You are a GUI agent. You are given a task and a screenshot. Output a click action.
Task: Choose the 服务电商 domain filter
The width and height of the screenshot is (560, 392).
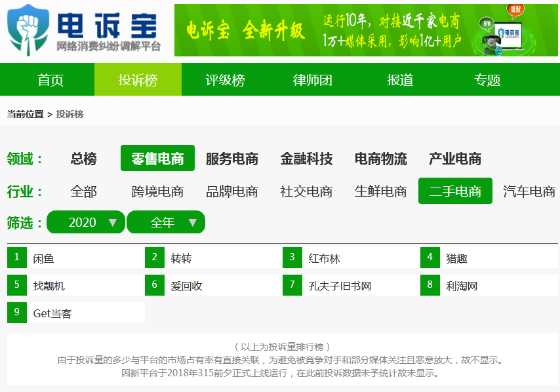pyautogui.click(x=231, y=159)
